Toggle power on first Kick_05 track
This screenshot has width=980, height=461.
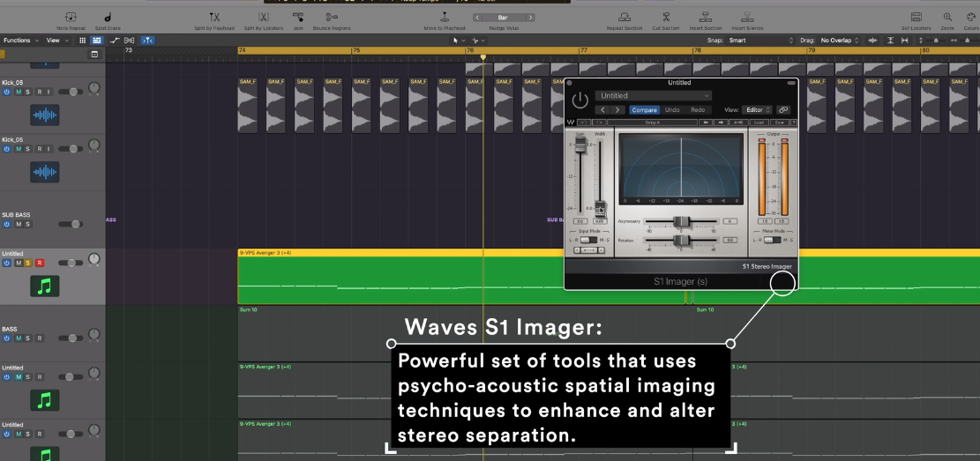7,92
